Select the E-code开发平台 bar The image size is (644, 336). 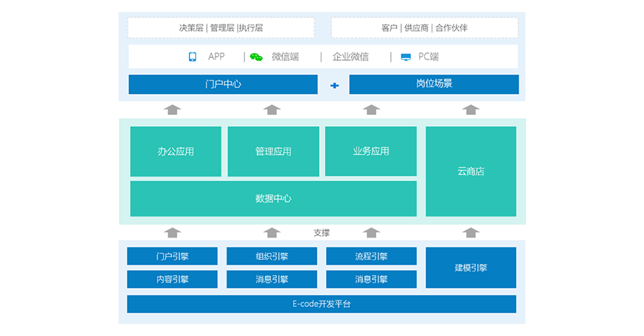tap(321, 304)
